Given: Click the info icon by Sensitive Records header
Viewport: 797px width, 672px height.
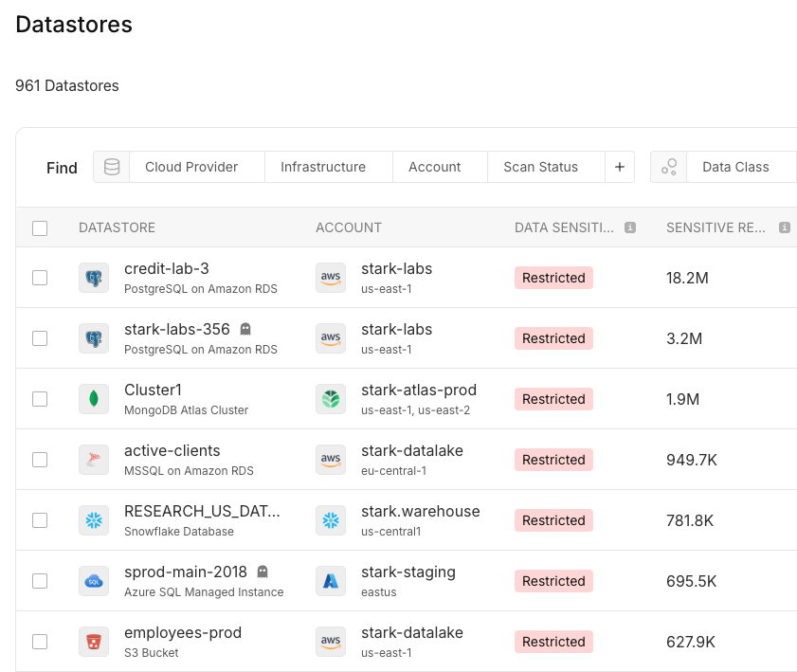Looking at the screenshot, I should pyautogui.click(x=785, y=227).
